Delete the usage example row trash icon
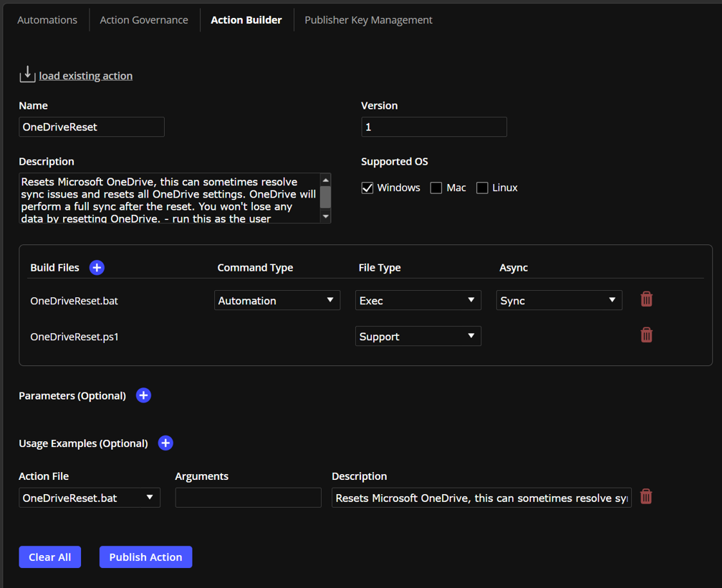Viewport: 722px width, 588px height. pos(646,497)
